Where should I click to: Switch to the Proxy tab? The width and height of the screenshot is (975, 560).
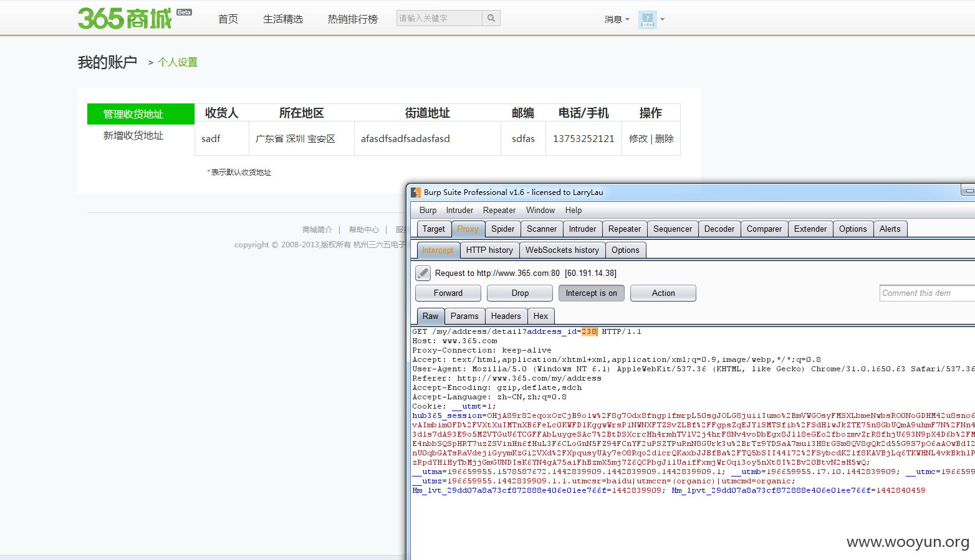pos(468,229)
